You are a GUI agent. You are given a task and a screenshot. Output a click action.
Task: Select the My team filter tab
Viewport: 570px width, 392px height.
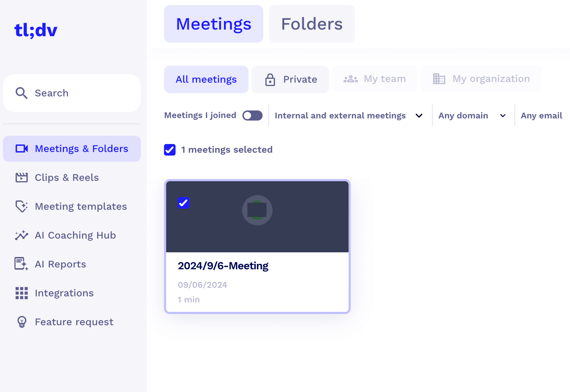pyautogui.click(x=375, y=79)
